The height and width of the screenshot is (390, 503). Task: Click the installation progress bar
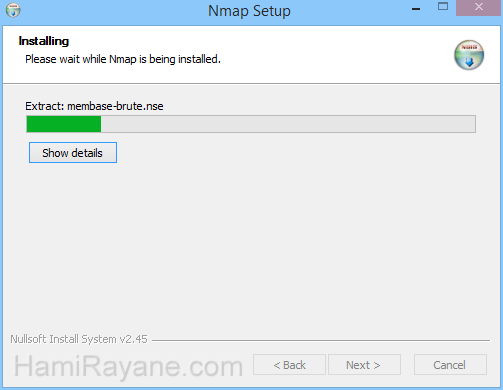coord(251,124)
